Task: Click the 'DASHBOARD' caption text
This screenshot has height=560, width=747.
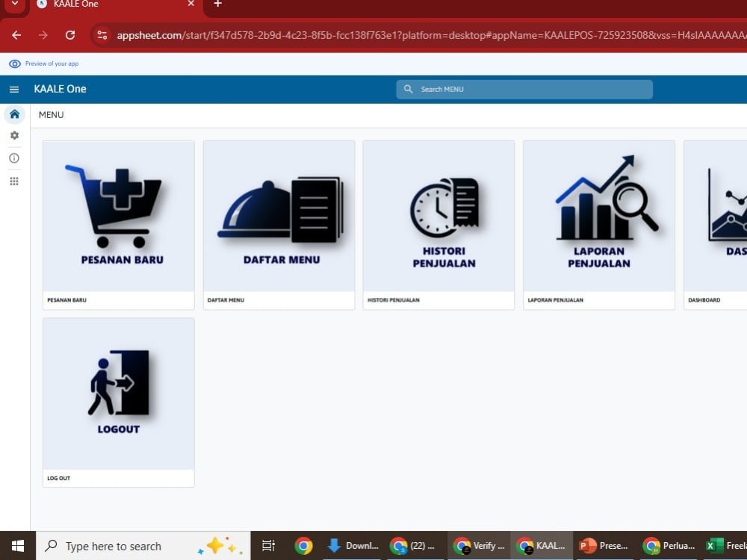Action: [704, 300]
